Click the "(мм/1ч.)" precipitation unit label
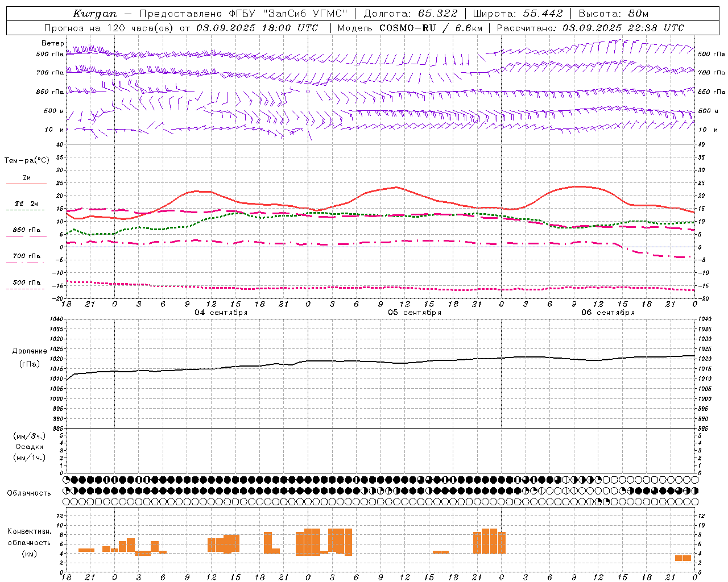This screenshot has width=728, height=582. point(30,458)
